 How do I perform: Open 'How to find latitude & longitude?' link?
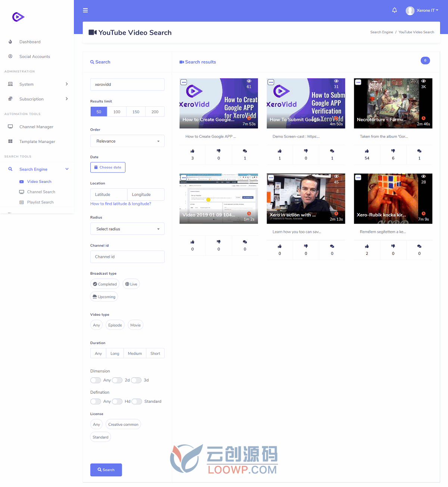pos(121,204)
